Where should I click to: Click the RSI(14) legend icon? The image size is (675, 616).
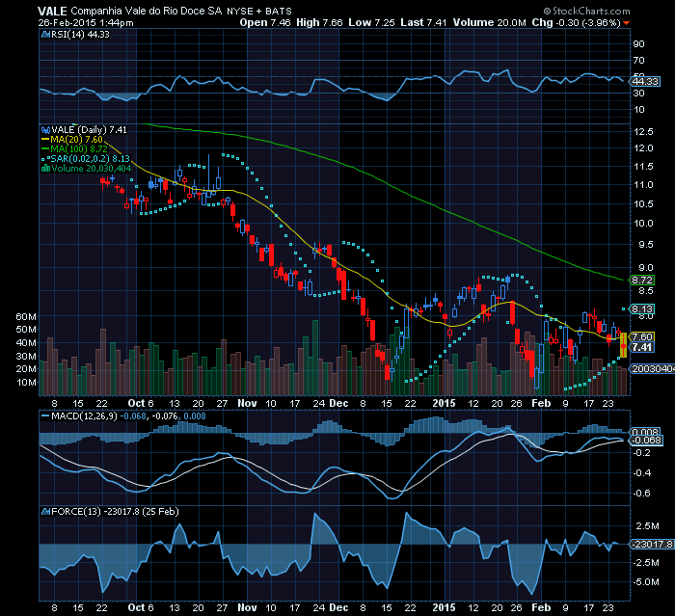[45, 35]
